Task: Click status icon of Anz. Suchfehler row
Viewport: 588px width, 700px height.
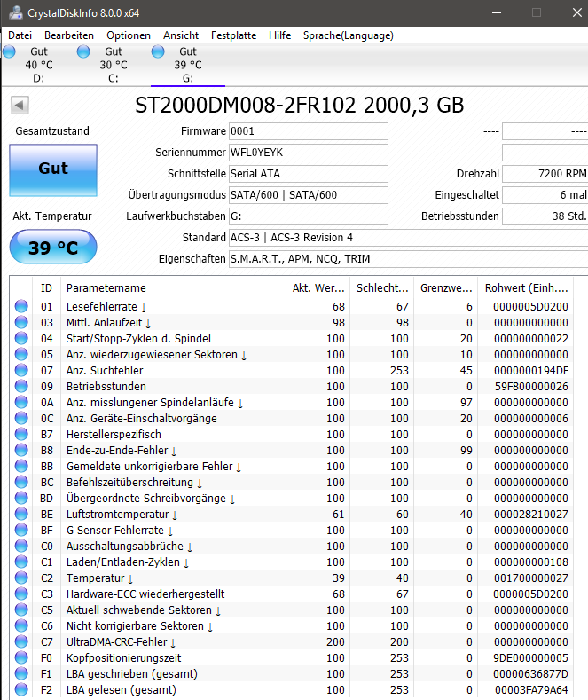Action: click(x=21, y=370)
